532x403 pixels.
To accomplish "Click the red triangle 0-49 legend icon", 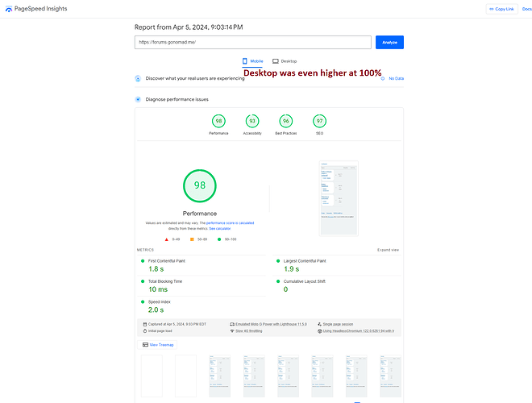I will coord(167,239).
